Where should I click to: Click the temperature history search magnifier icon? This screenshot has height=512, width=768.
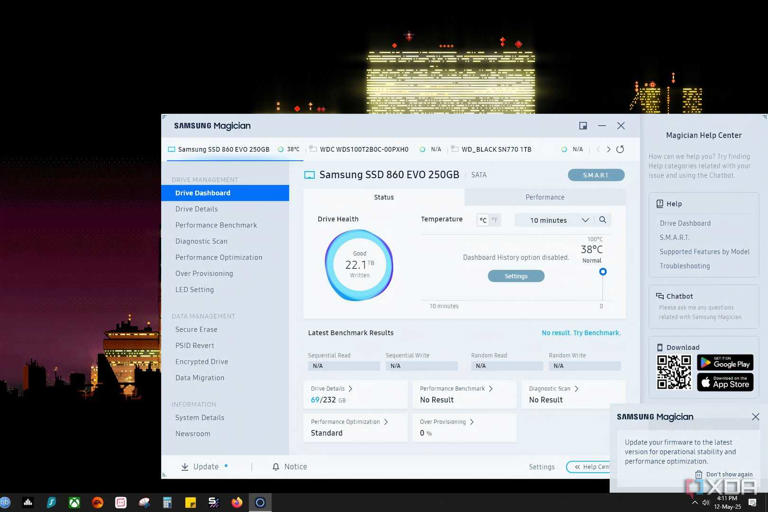click(602, 220)
